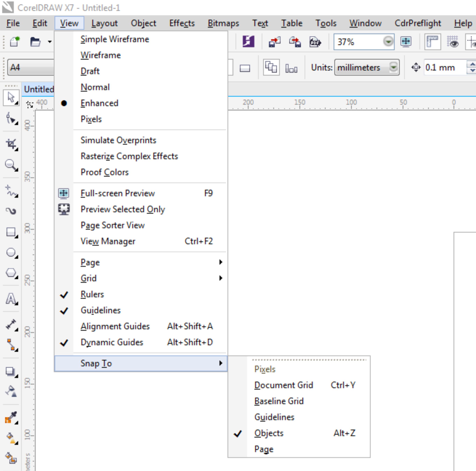Click Document Grid in Snap To
This screenshot has height=471, width=476.
tap(299, 385)
